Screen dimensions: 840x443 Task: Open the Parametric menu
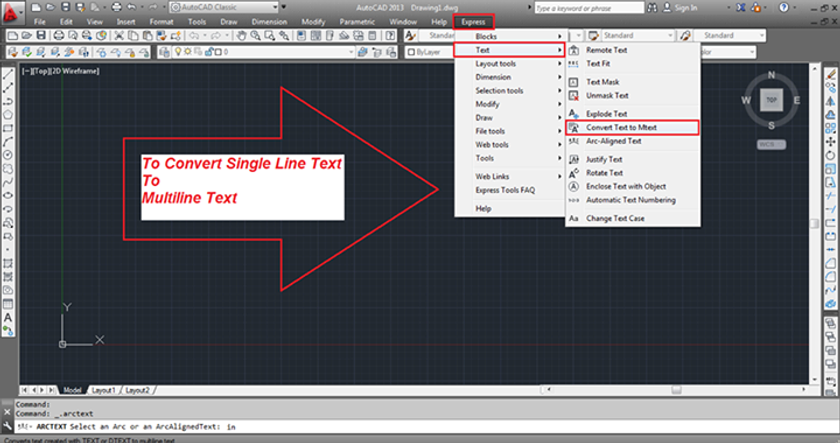[357, 22]
